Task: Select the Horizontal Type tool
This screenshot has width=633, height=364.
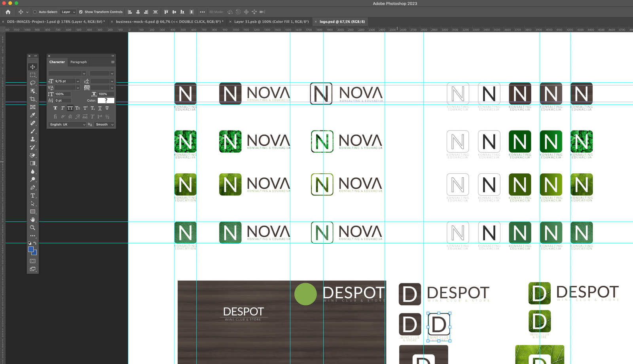Action: (x=33, y=195)
